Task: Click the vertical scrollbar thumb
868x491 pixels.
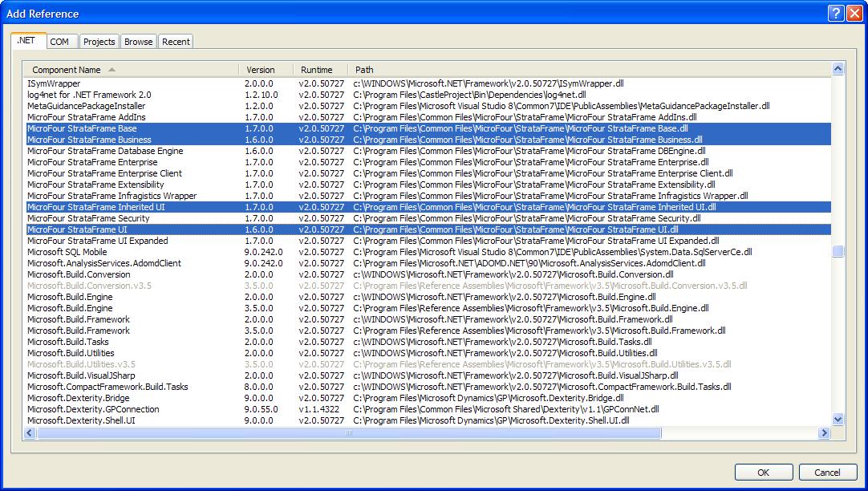Action: coord(838,251)
